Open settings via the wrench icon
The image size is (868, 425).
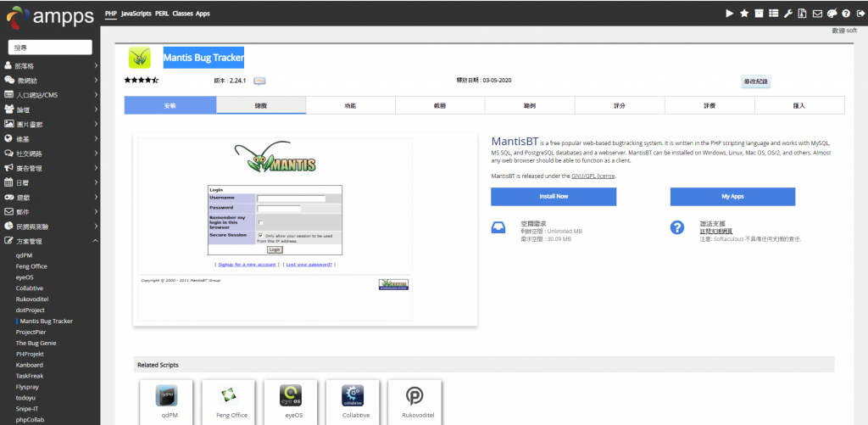[x=787, y=14]
